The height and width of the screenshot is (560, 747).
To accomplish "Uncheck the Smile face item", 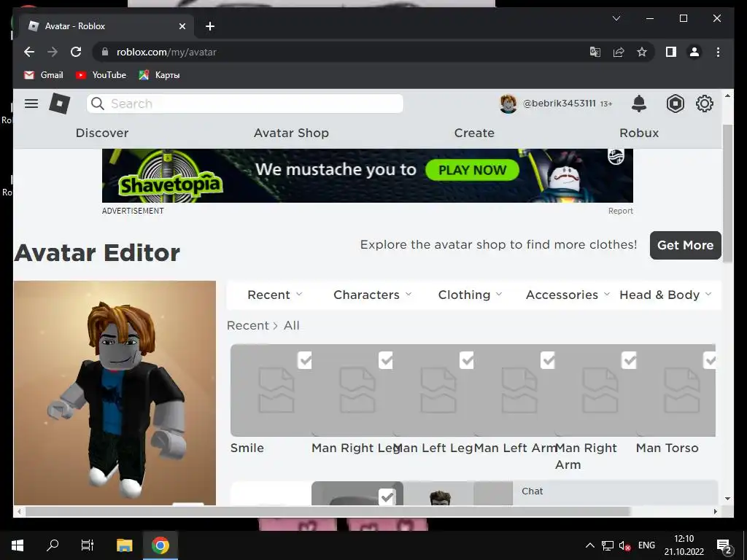I will point(305,360).
